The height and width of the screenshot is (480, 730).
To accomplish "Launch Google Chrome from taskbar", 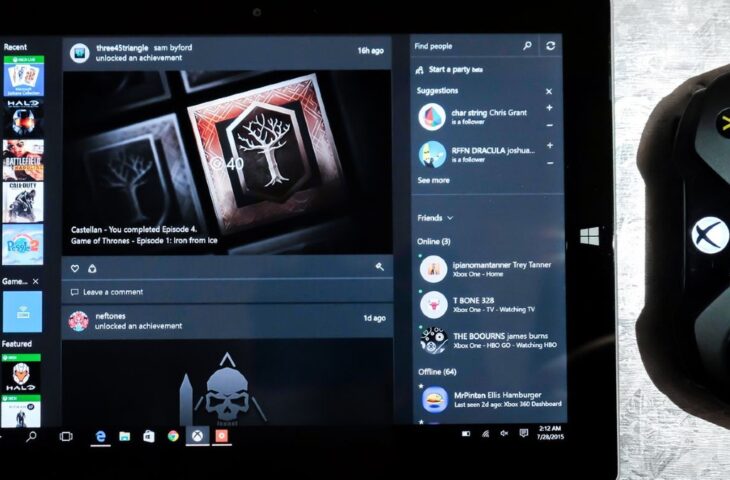I will [173, 436].
